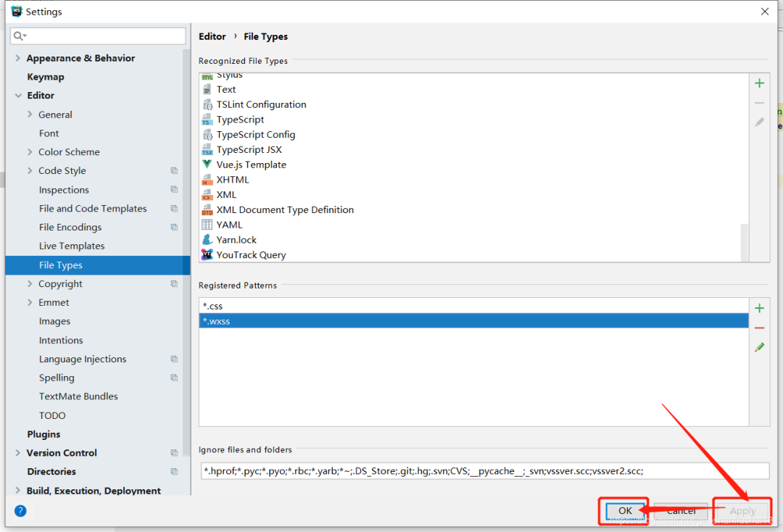Select TypeScript Config file type

point(256,135)
